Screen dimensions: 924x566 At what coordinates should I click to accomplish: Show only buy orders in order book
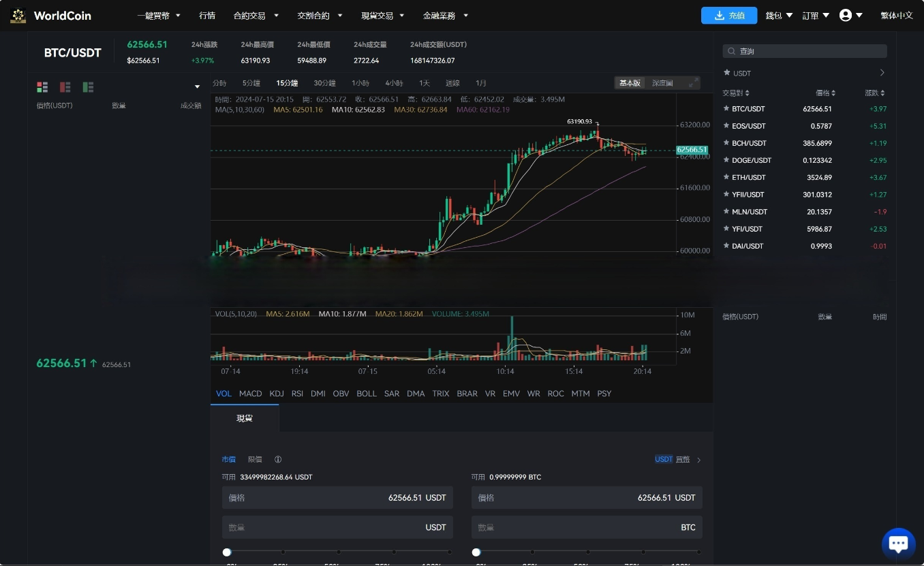click(x=87, y=87)
